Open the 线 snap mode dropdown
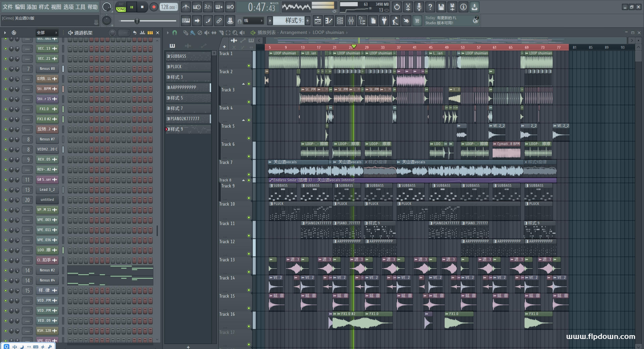 pos(253,21)
